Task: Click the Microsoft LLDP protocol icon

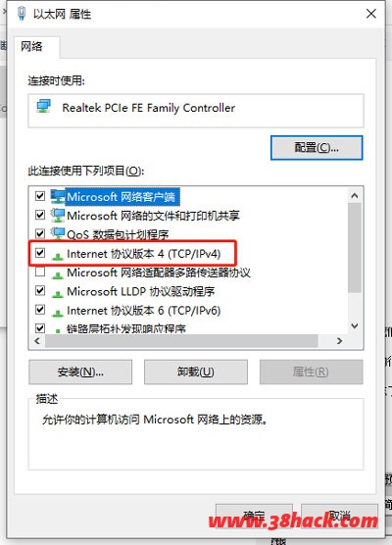Action: coord(58,294)
